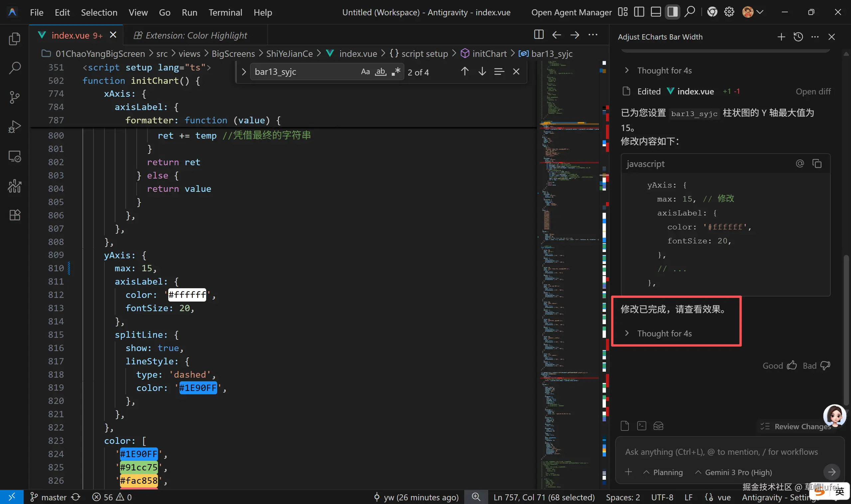This screenshot has height=504, width=851.
Task: Open the Extensions view in activity bar
Action: [14, 215]
